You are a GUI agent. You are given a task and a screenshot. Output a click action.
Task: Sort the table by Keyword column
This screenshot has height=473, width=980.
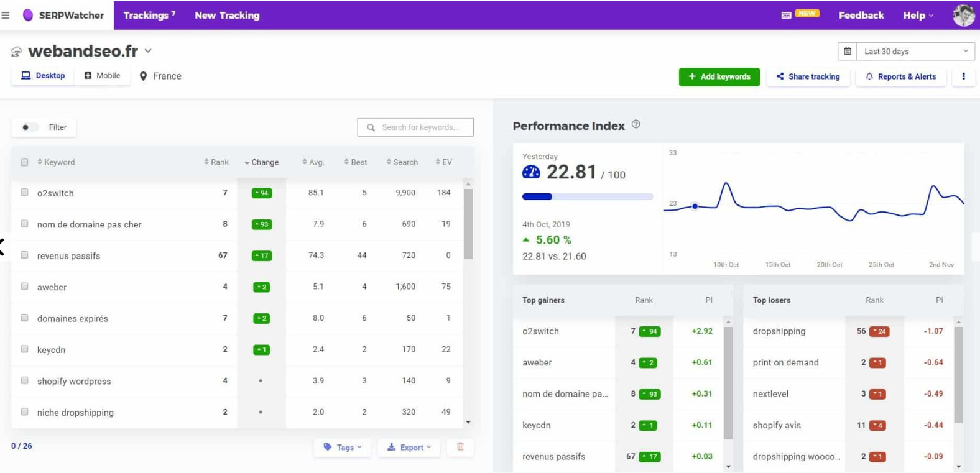[x=56, y=162]
